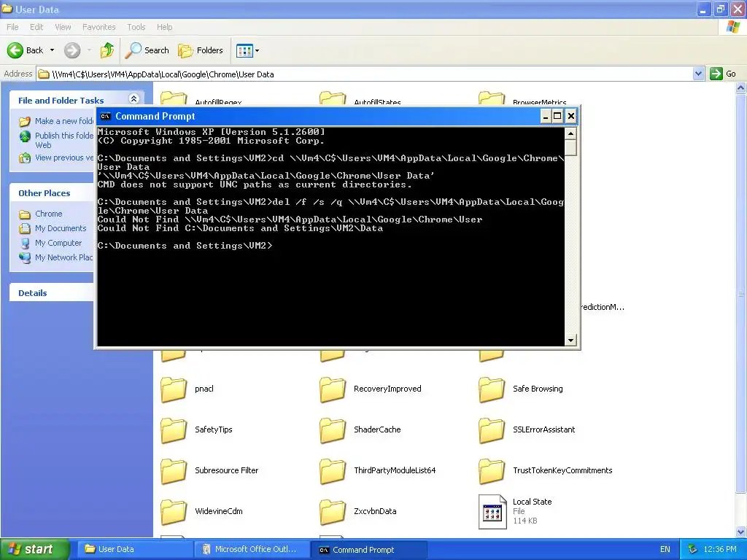
Task: Click Publish this folder to the Web
Action: pos(64,140)
